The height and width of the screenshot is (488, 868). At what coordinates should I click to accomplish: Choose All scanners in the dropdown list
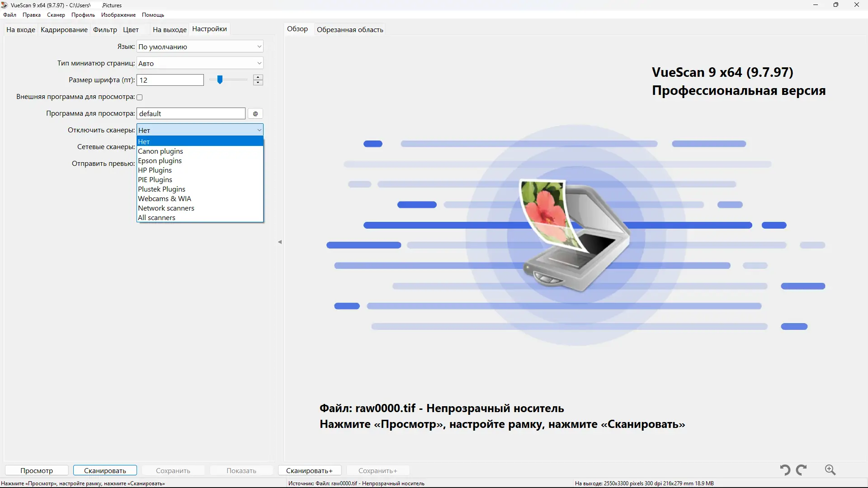pos(157,218)
